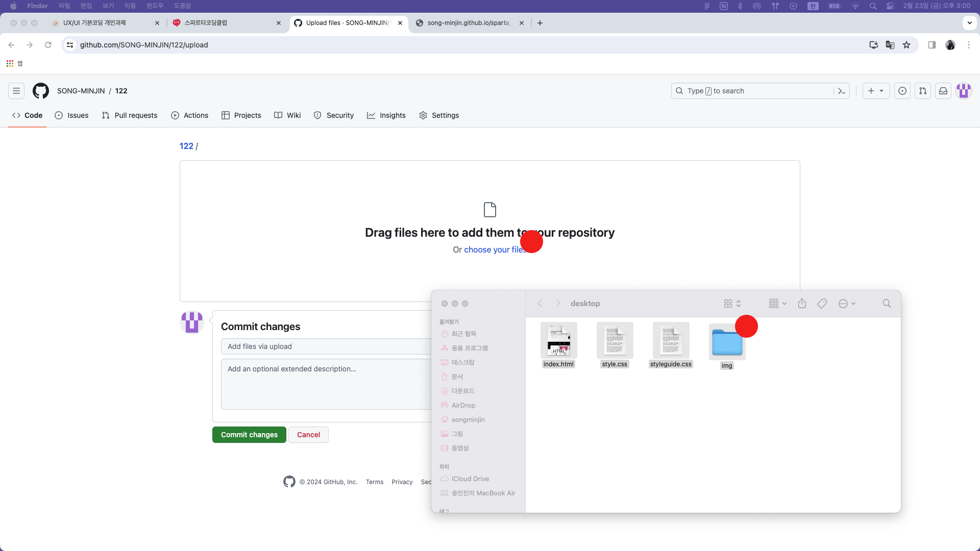Open the pull requests shortcut icon in header
The width and height of the screenshot is (980, 551).
[x=923, y=91]
